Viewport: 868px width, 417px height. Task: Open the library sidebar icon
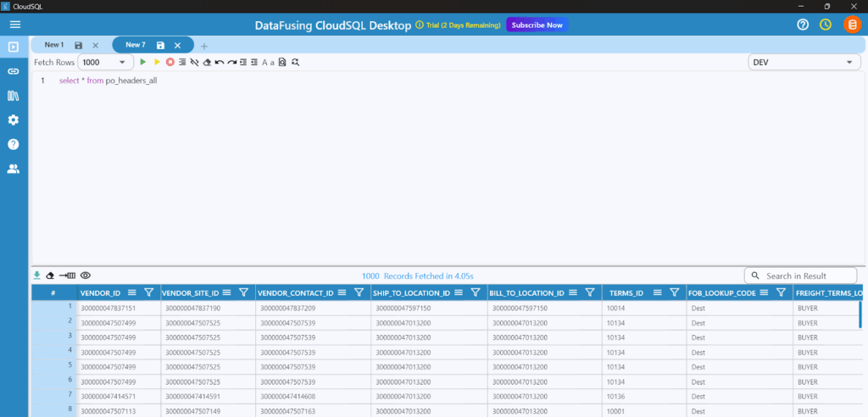14,96
